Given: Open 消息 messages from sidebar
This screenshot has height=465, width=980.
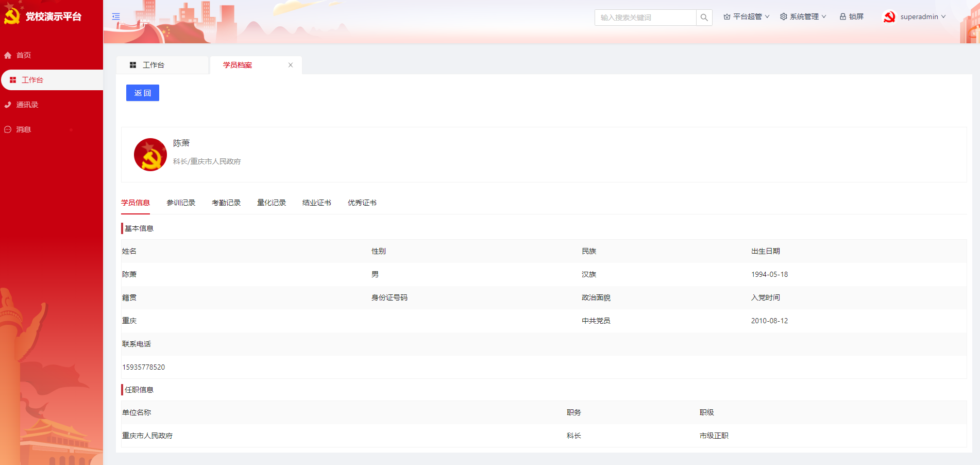Looking at the screenshot, I should [x=23, y=129].
